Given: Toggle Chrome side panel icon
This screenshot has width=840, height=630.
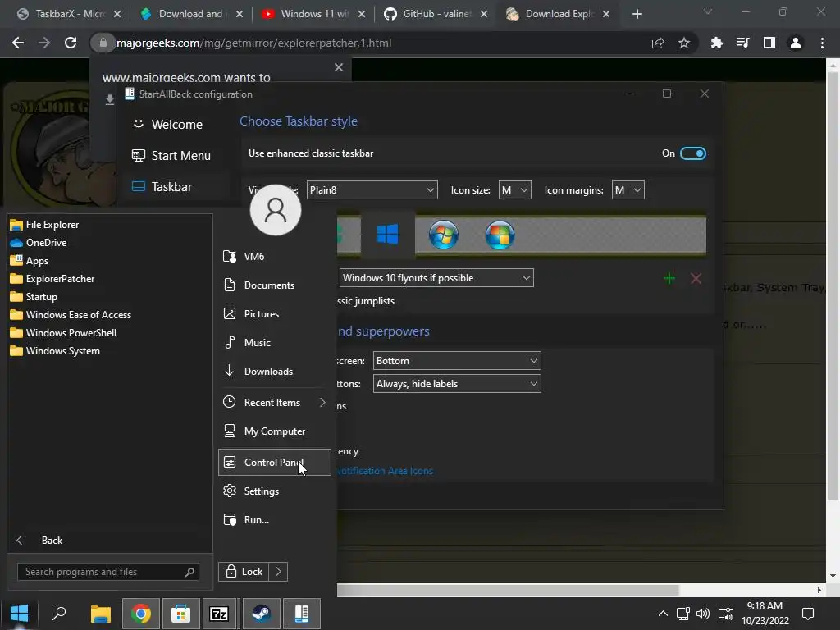Looking at the screenshot, I should (x=769, y=43).
